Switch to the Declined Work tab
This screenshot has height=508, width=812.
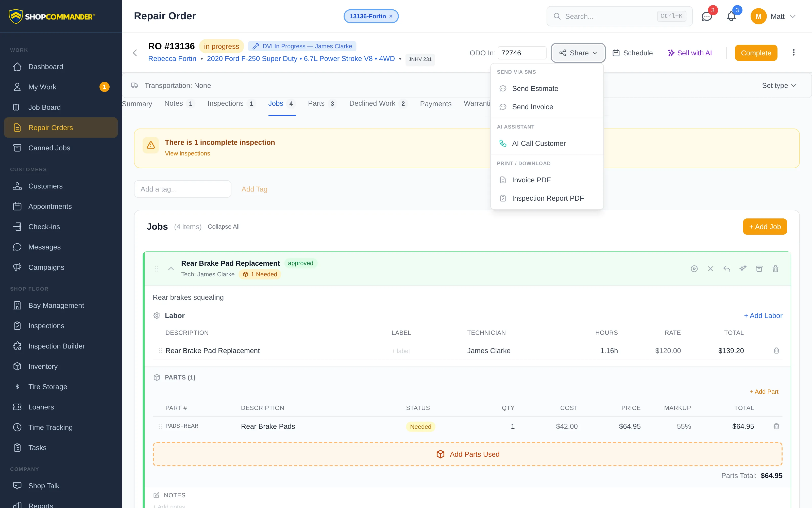378,103
